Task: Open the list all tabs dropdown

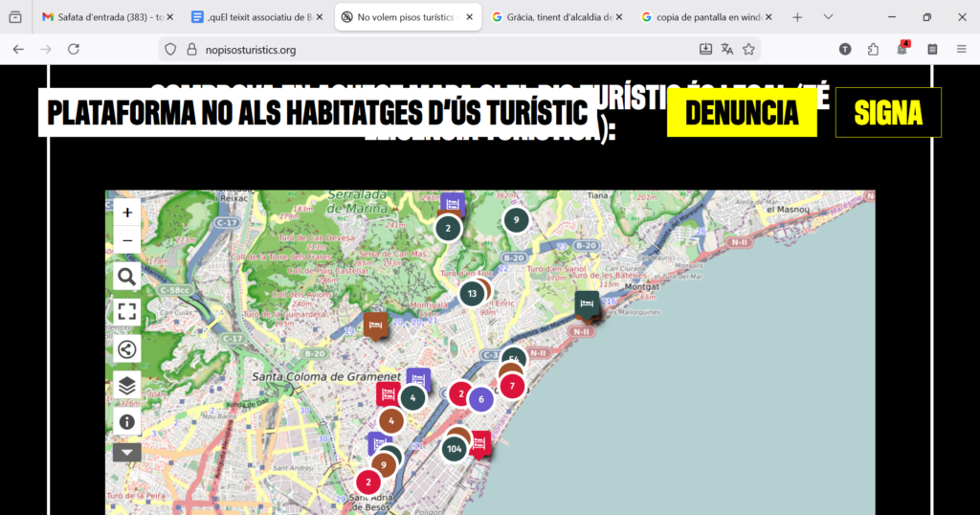Action: pyautogui.click(x=829, y=17)
